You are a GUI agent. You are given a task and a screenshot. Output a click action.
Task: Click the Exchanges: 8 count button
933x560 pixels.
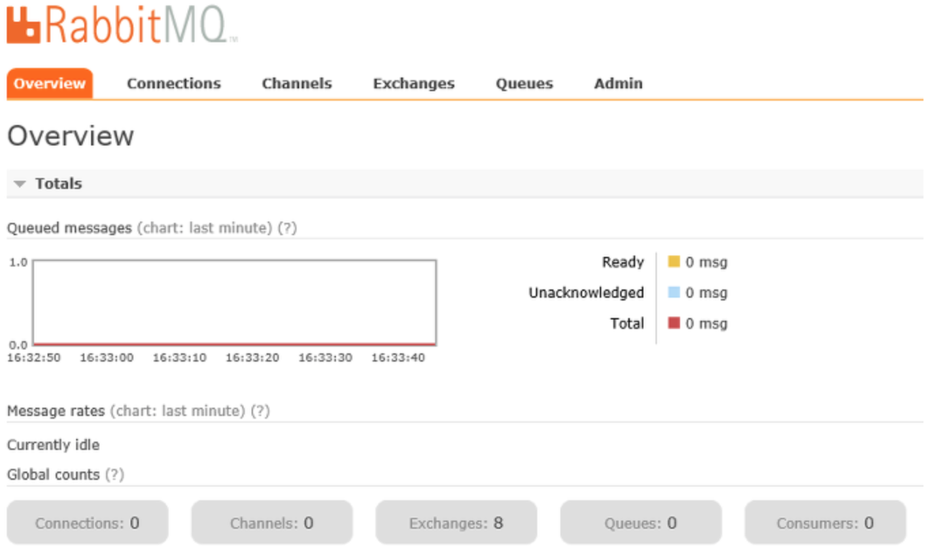(x=456, y=523)
